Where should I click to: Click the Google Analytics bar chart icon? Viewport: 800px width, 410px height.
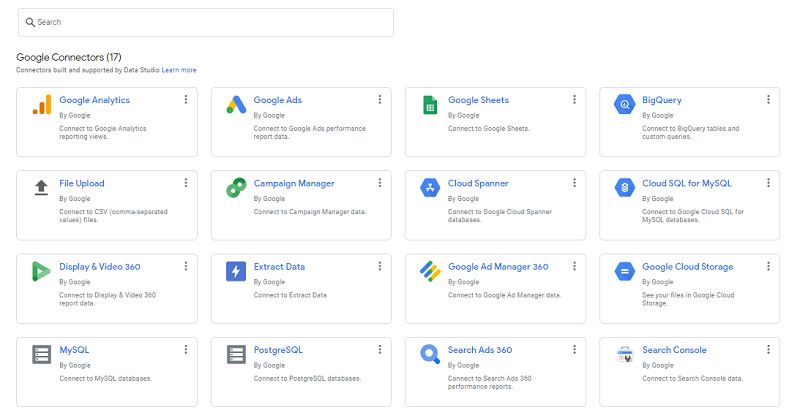pyautogui.click(x=42, y=105)
